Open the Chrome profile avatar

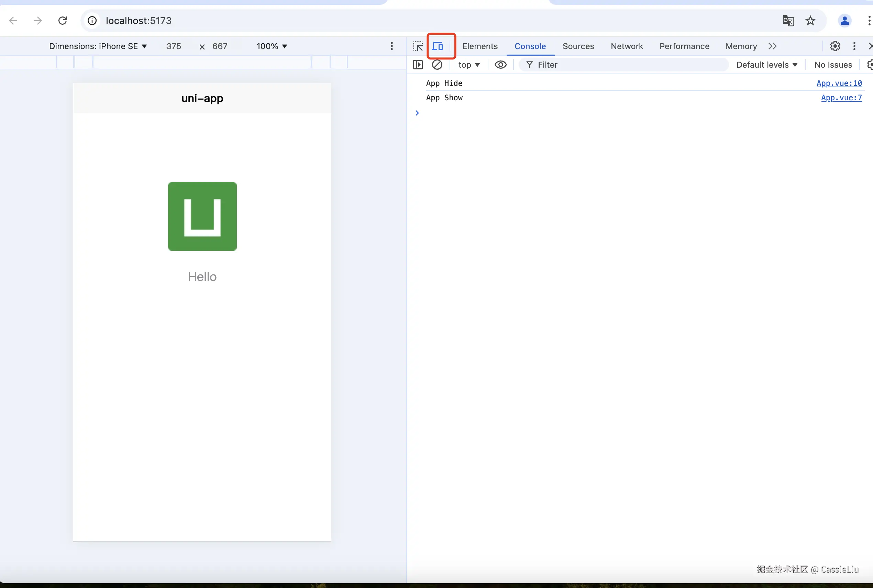pos(844,21)
